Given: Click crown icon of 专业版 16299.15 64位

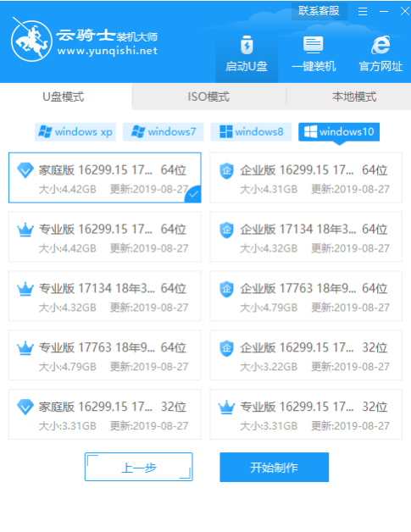Looking at the screenshot, I should pyautogui.click(x=25, y=230).
